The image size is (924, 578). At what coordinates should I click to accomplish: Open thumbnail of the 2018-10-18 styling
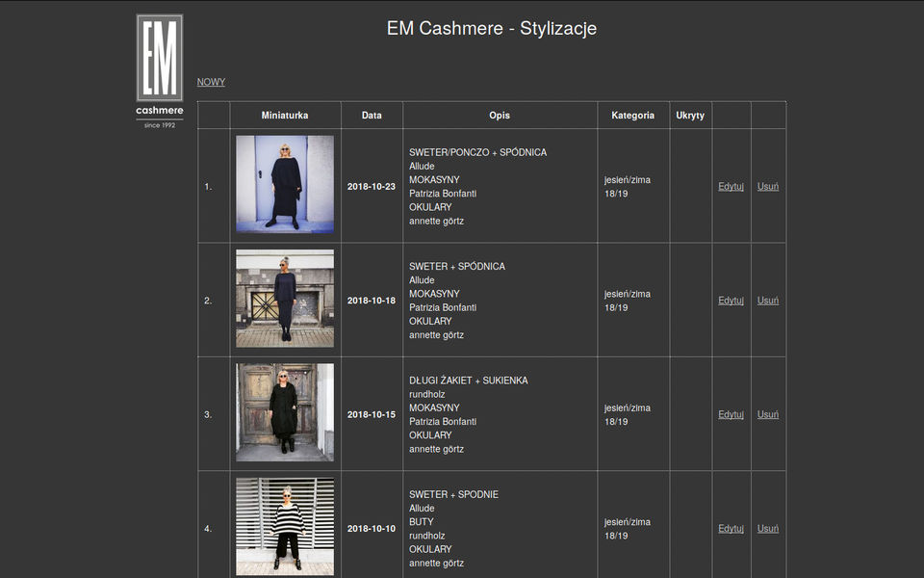tap(285, 299)
